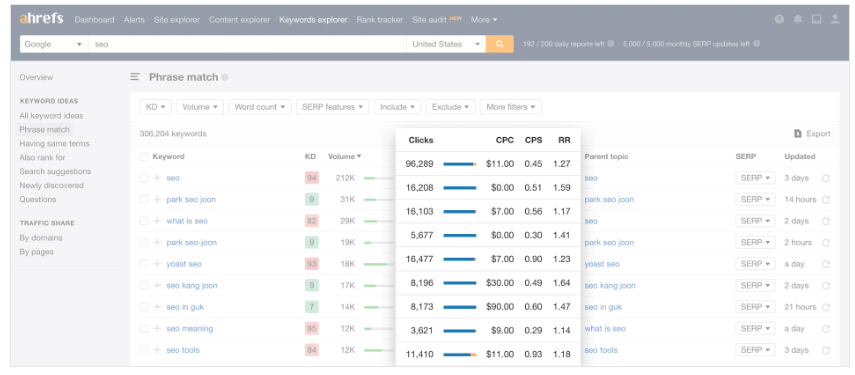This screenshot has height=375, width=855.
Task: Click the orange search magnifier button
Action: click(x=499, y=44)
